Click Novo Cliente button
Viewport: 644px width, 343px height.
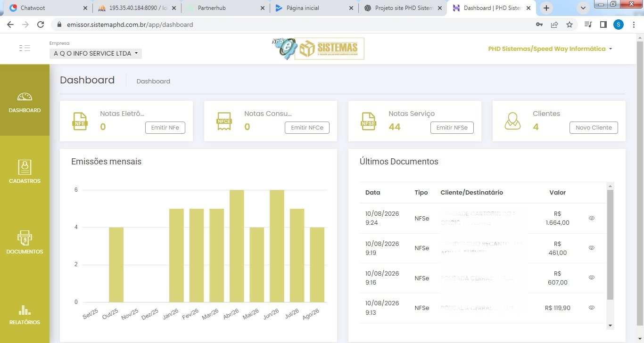pos(594,128)
